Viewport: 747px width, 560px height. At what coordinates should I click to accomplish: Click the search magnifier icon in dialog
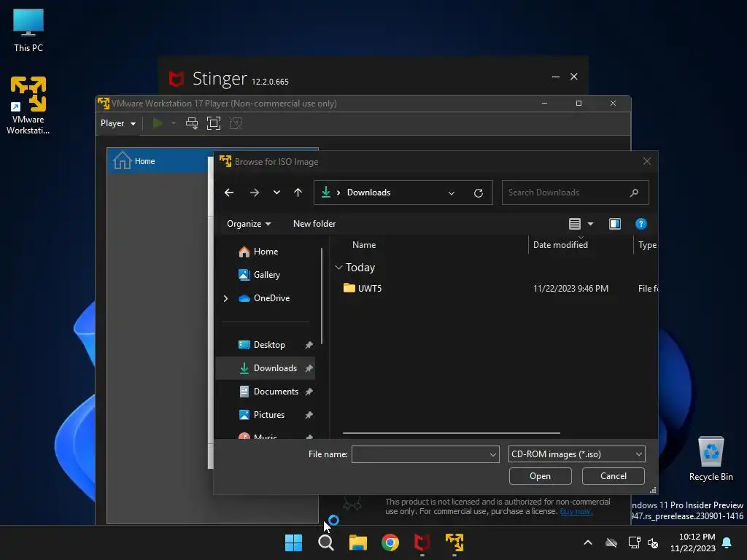(634, 192)
